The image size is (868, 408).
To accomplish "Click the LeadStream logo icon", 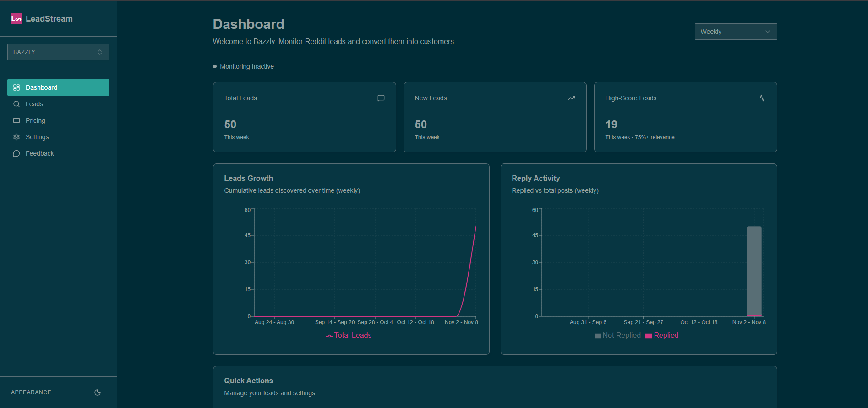I will [x=16, y=19].
